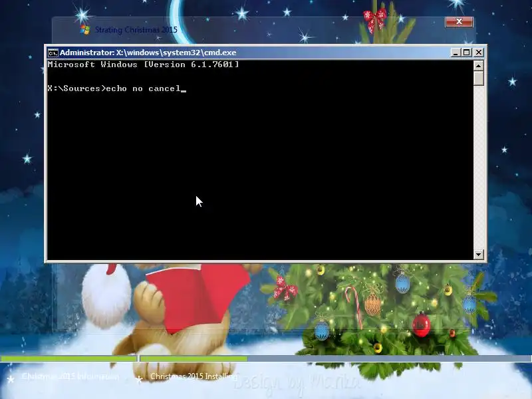Maximize the cmd.exe window
Screen dimensions: 532x399
(x=467, y=53)
